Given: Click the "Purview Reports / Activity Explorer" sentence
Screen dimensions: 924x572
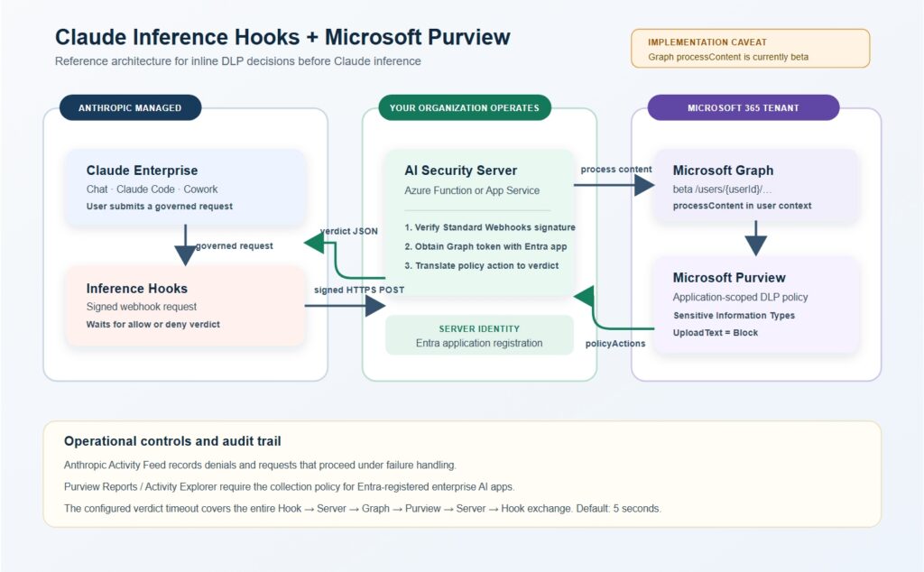Looking at the screenshot, I should (x=290, y=486).
